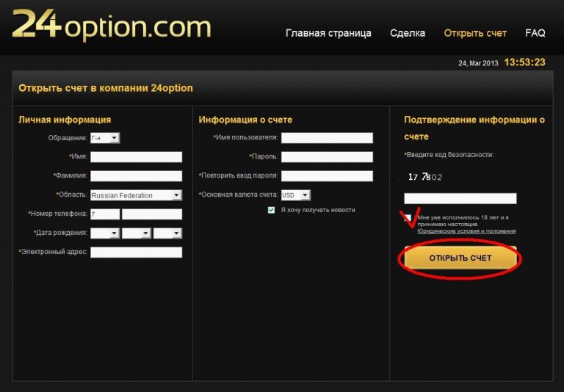Select the Открыть счет navigation item

[475, 33]
